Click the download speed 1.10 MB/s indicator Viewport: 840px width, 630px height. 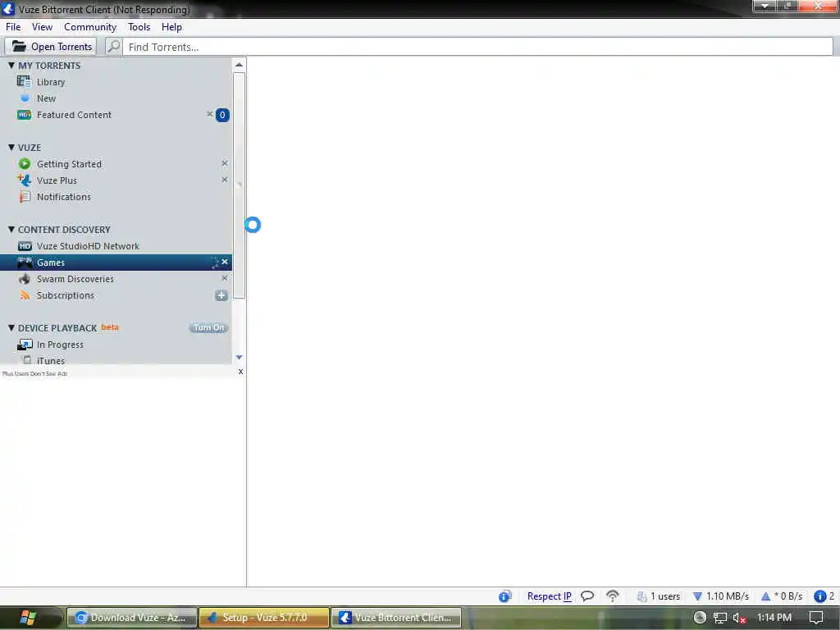(721, 596)
